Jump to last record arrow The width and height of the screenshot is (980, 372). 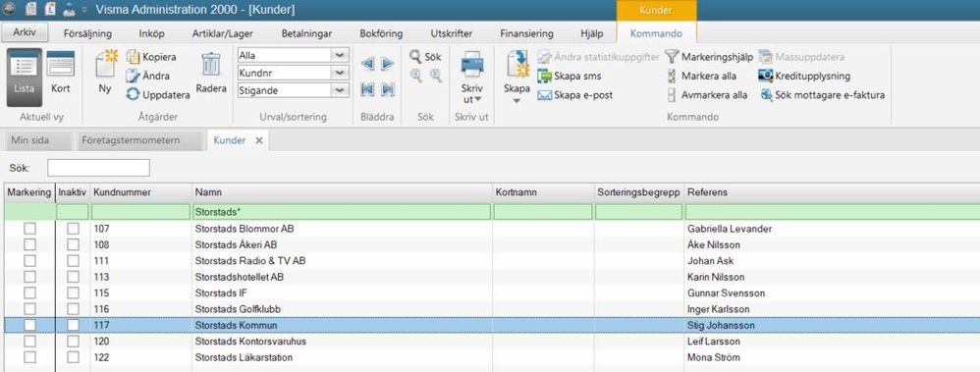pos(388,89)
